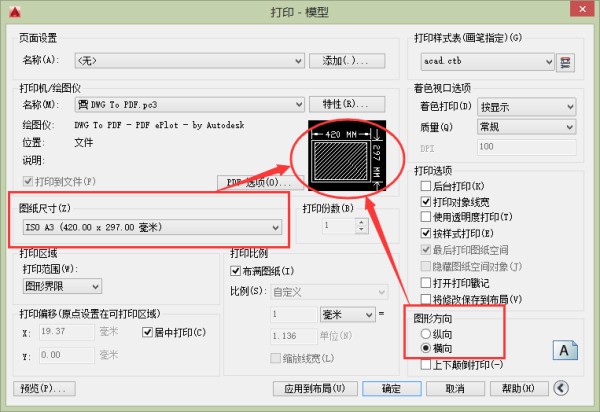Image resolution: width=600 pixels, height=412 pixels.
Task: Click the AutoCAD logo in title bar
Action: coord(13,13)
